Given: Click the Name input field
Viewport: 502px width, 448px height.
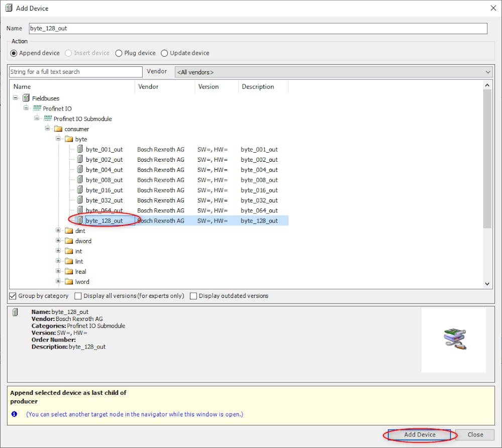Looking at the screenshot, I should click(x=258, y=28).
